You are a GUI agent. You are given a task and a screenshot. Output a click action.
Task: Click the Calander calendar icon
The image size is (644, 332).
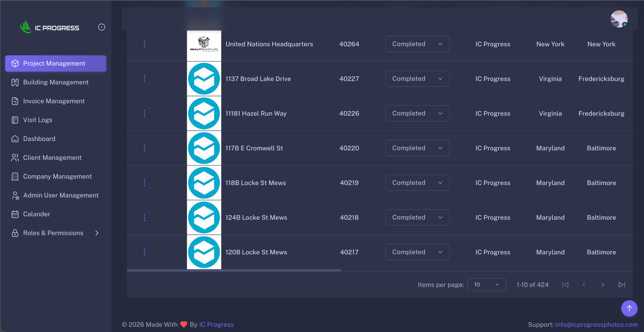(x=15, y=214)
